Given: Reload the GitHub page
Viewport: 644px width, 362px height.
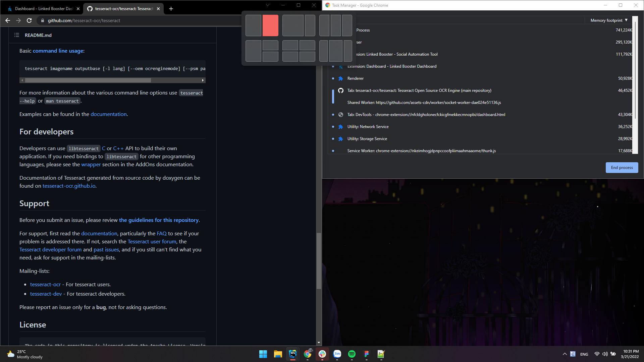Looking at the screenshot, I should (x=29, y=20).
